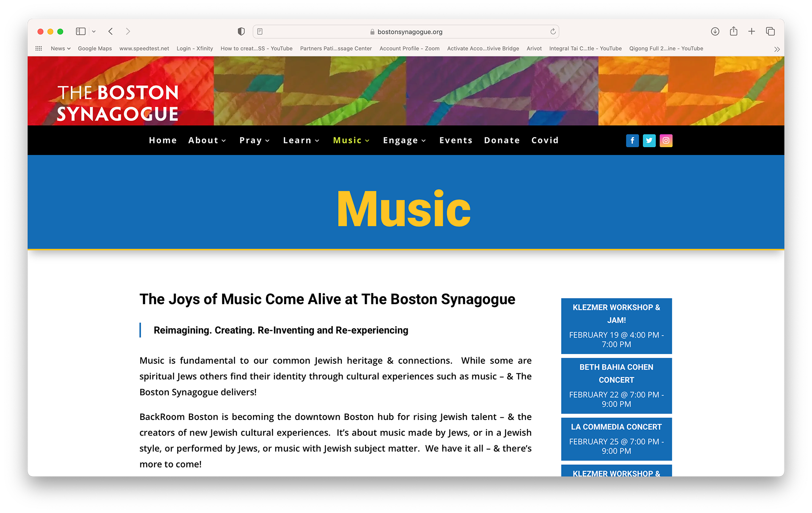Open Account Profile - Zoom bookmark

point(409,49)
